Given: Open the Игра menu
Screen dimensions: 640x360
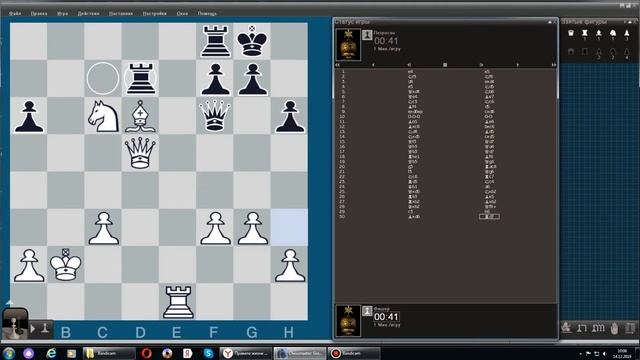Looking at the screenshot, I should 62,13.
